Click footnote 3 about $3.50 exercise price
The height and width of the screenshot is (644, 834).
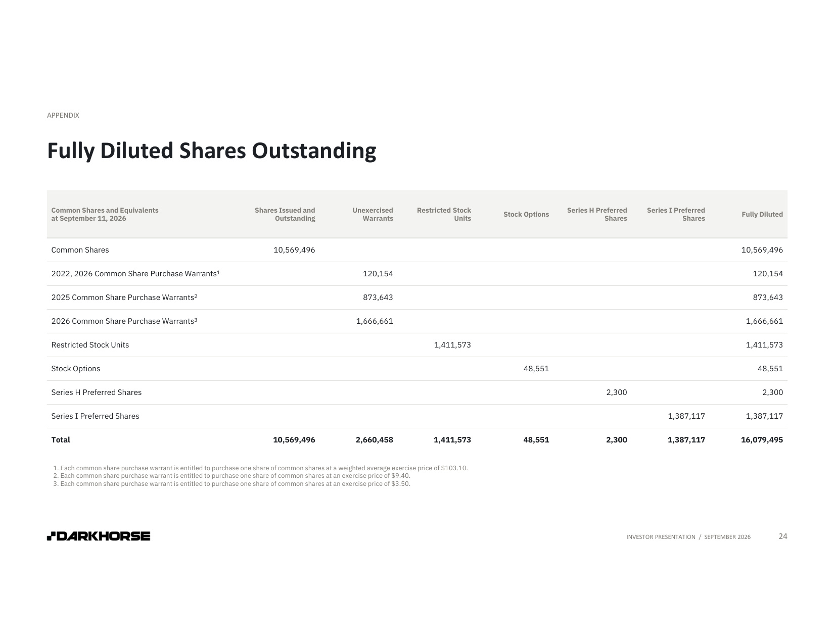click(231, 484)
